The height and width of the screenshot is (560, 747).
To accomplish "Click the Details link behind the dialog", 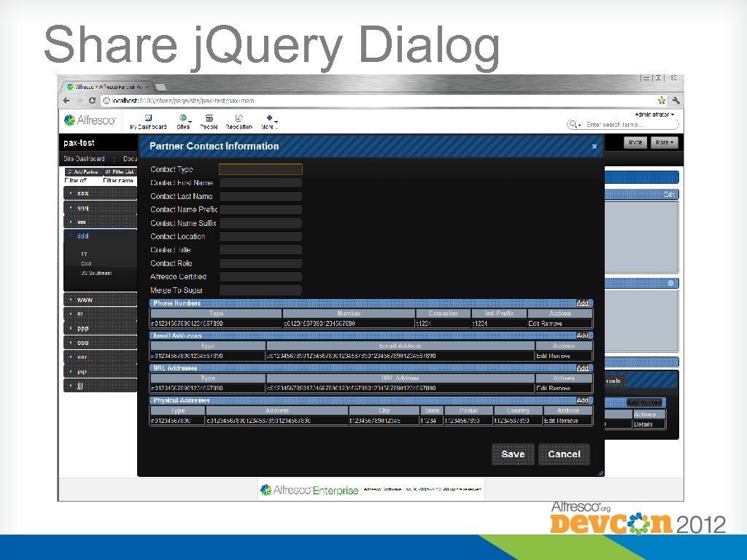I will point(643,424).
